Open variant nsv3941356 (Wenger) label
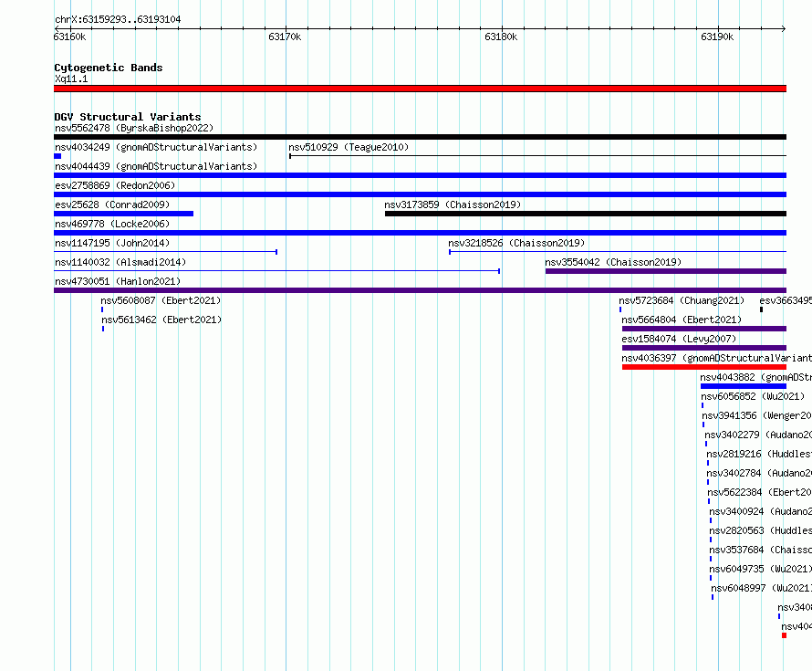Screen dimensions: 812x671 756,415
